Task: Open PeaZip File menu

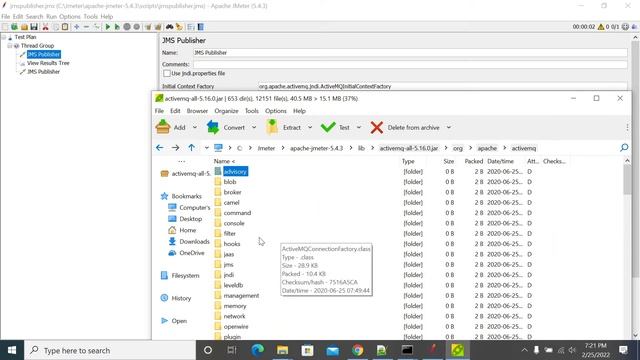Action: tap(159, 111)
